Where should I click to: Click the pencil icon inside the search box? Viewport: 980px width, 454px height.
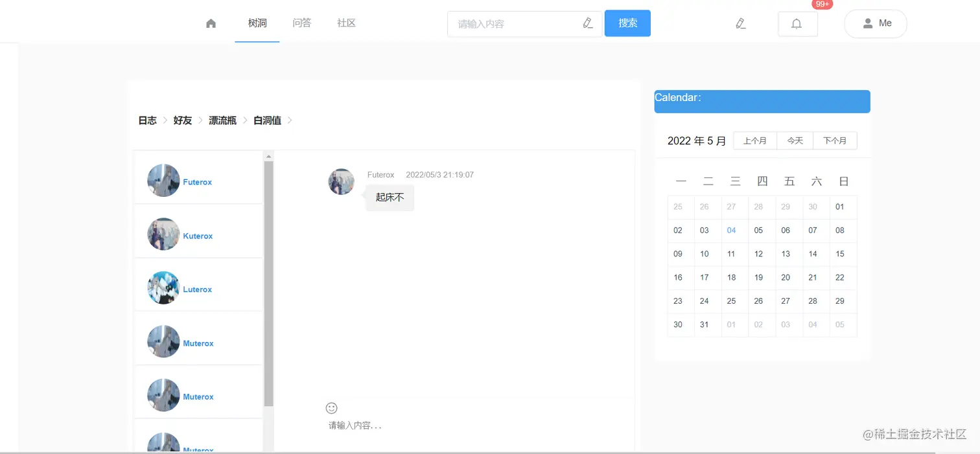587,23
